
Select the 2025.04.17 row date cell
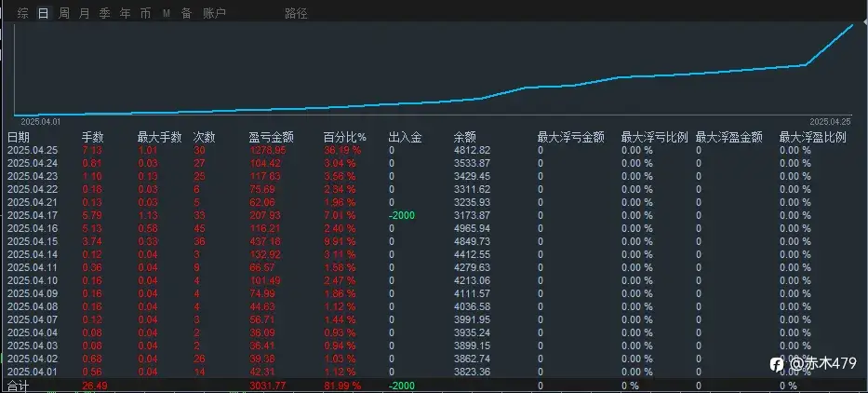point(33,216)
